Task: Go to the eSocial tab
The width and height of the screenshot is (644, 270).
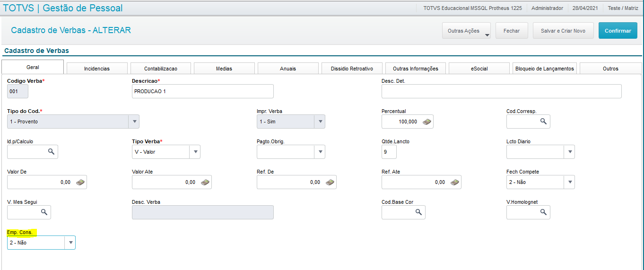Action: click(x=479, y=69)
